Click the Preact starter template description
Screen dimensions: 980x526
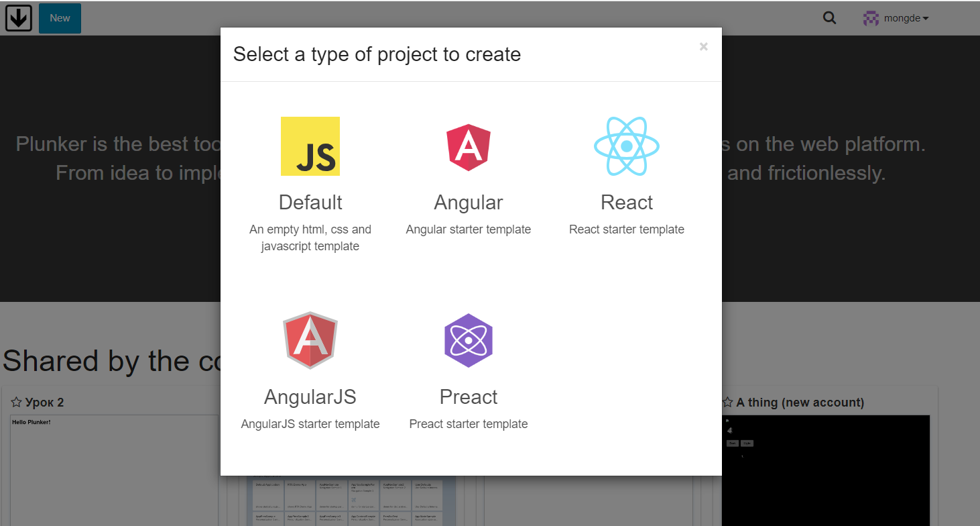click(468, 424)
